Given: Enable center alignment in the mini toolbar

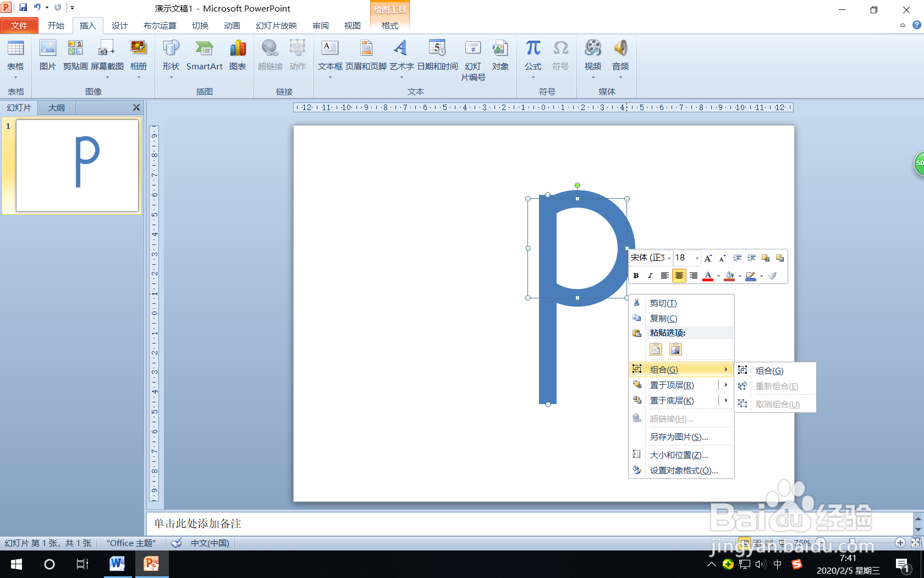Looking at the screenshot, I should pyautogui.click(x=679, y=276).
